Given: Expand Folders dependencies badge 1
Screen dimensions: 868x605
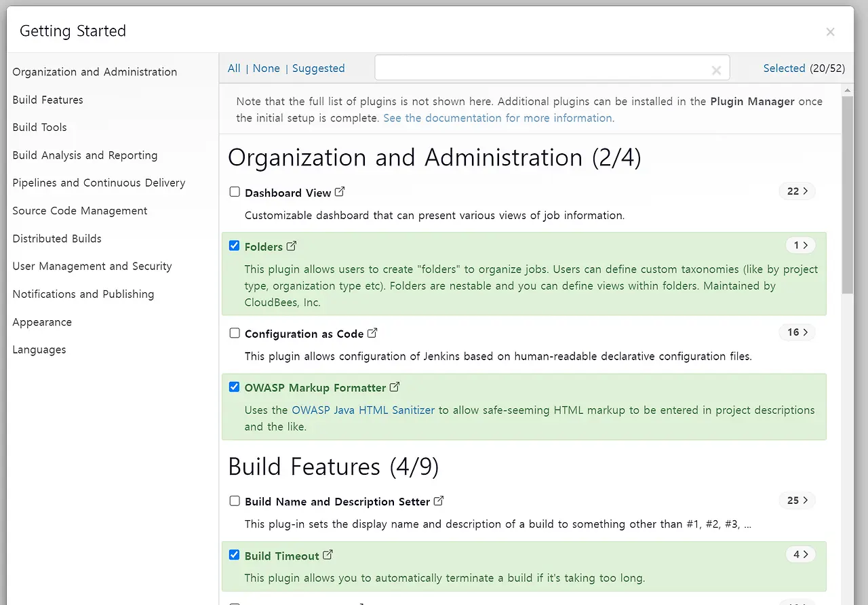Looking at the screenshot, I should click(800, 246).
